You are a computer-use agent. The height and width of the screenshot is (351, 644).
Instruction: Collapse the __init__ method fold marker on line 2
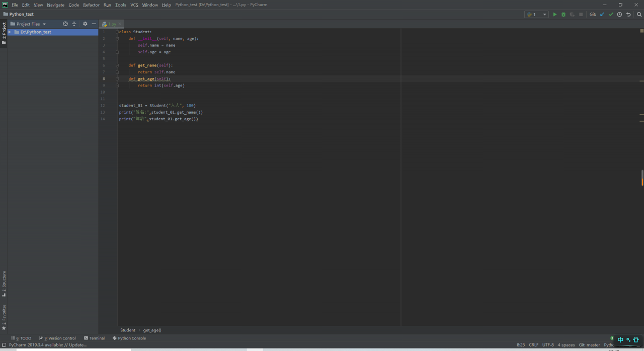click(x=117, y=39)
